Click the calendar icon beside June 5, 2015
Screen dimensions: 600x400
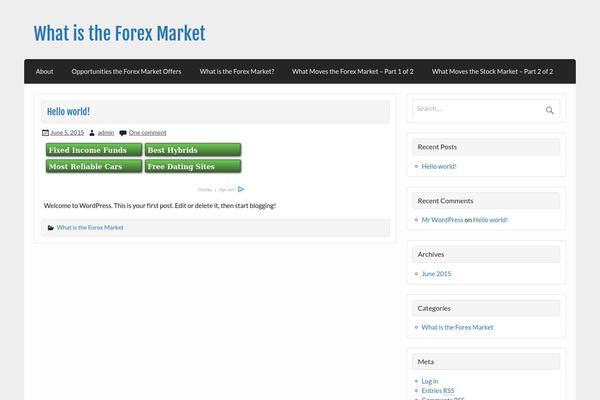click(45, 133)
